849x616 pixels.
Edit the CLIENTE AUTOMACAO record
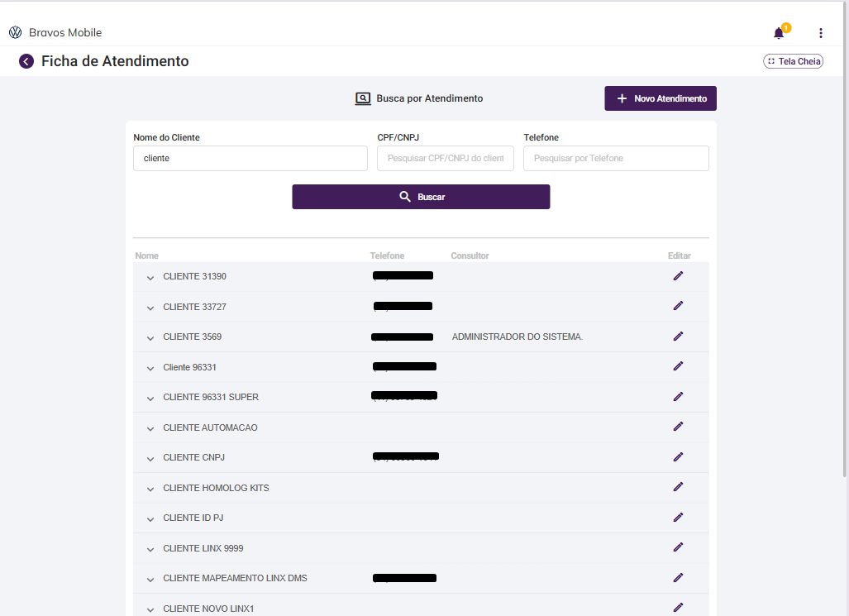[678, 427]
